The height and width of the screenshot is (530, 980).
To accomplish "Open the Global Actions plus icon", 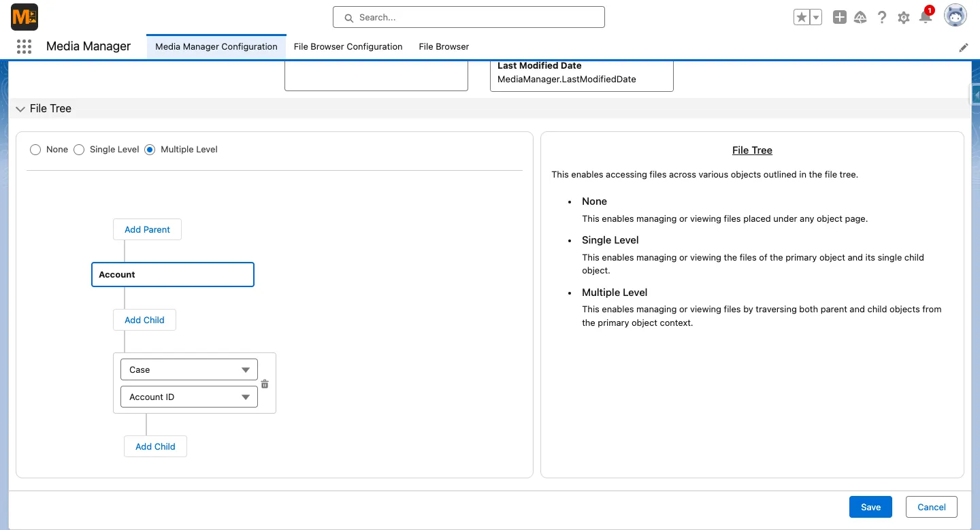I will (840, 17).
